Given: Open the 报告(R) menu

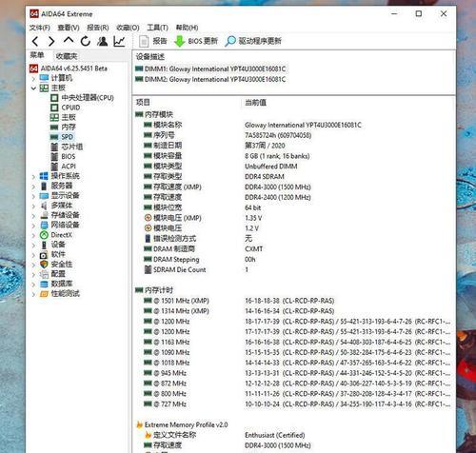Looking at the screenshot, I should (98, 28).
